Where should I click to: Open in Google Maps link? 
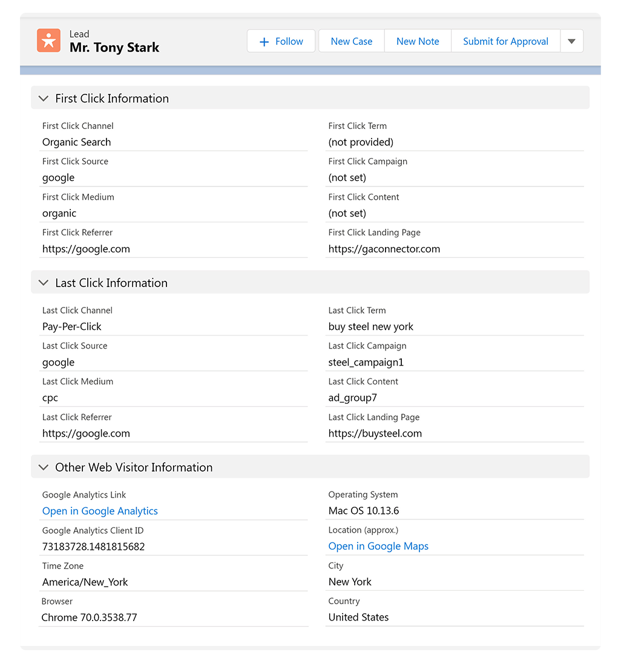coord(378,546)
